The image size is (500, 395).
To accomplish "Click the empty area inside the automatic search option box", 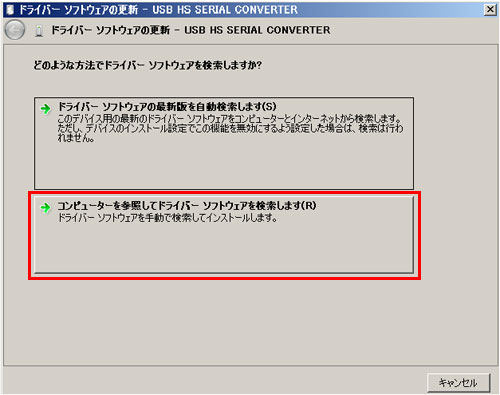I will coord(224,166).
